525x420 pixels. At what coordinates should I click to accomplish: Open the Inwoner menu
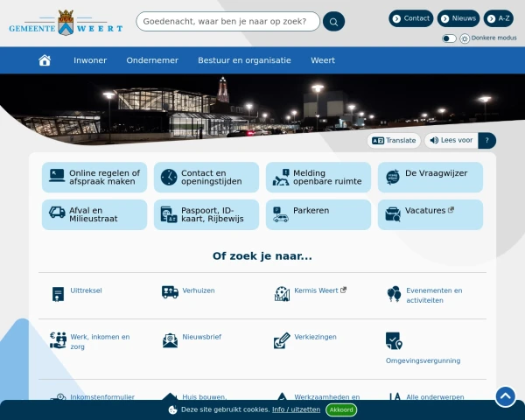pos(90,60)
